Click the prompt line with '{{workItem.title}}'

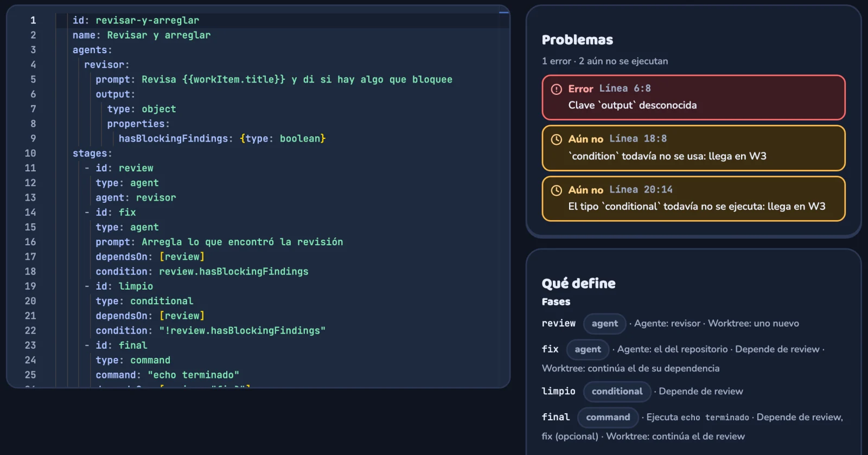pos(274,80)
